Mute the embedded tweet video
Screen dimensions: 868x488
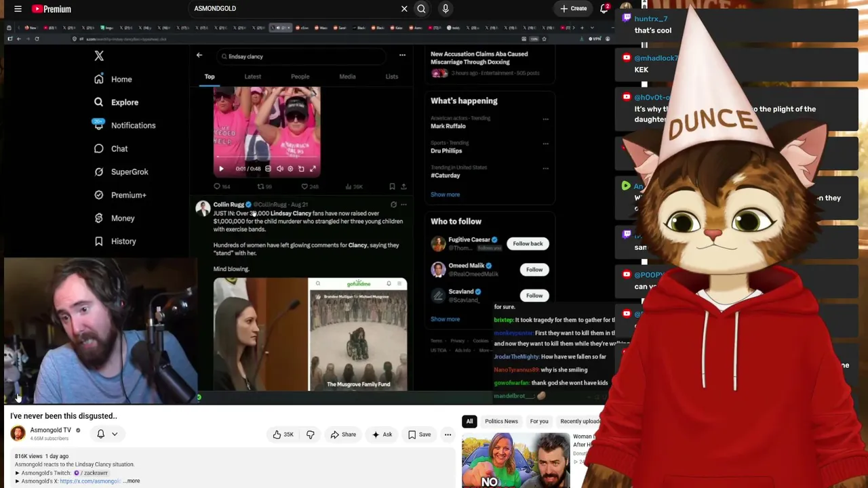pos(279,169)
